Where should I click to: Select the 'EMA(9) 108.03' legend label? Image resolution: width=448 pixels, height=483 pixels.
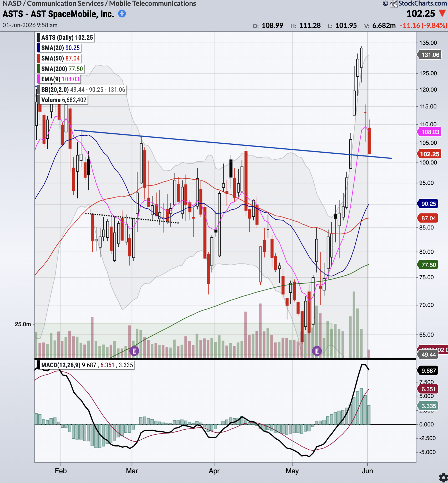[60, 79]
